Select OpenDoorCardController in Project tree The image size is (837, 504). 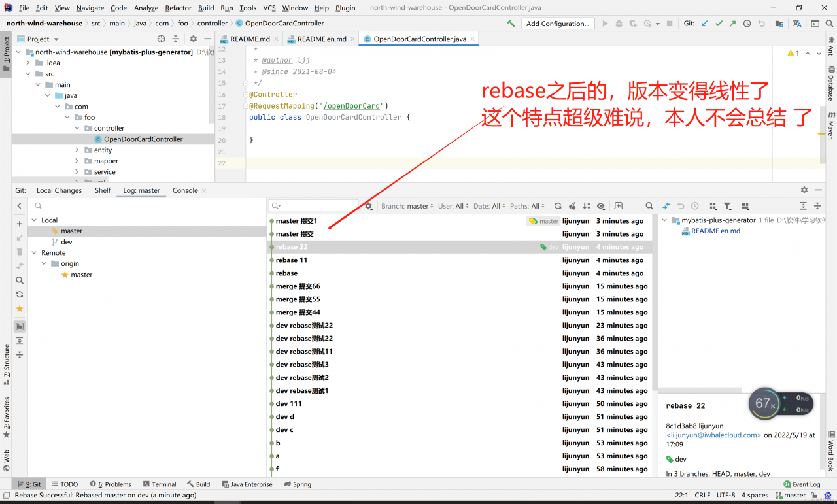tap(138, 139)
